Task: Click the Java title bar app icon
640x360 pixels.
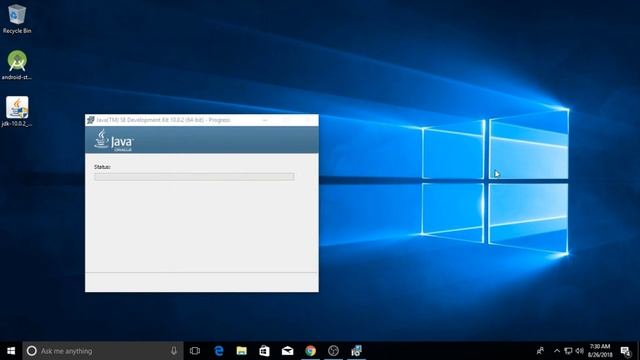Action: click(91, 120)
